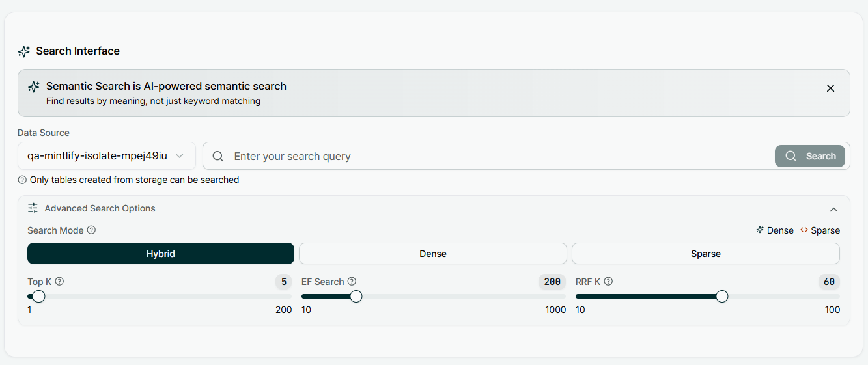Click the sparkle icon in the banner
Screen dimensions: 868x365
coord(34,87)
